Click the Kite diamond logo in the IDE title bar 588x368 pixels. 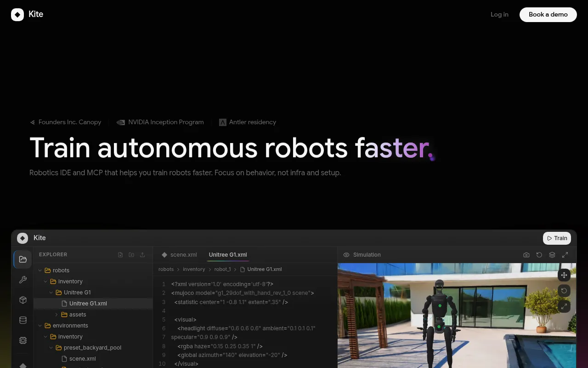coord(23,238)
